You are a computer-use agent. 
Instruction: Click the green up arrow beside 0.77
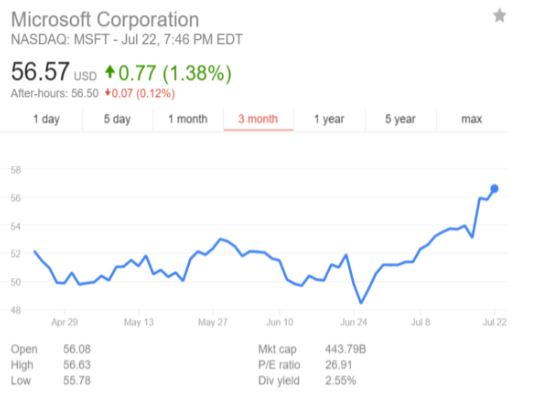click(x=110, y=72)
